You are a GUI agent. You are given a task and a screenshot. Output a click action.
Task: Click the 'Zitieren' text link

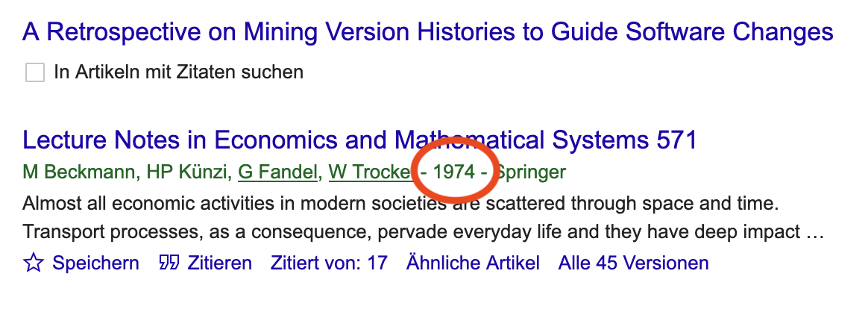tap(220, 263)
